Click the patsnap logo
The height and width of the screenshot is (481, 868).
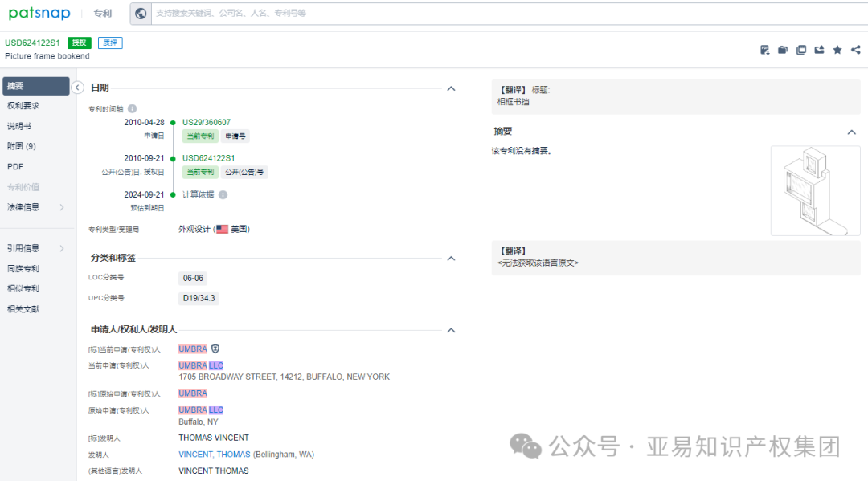pos(39,14)
